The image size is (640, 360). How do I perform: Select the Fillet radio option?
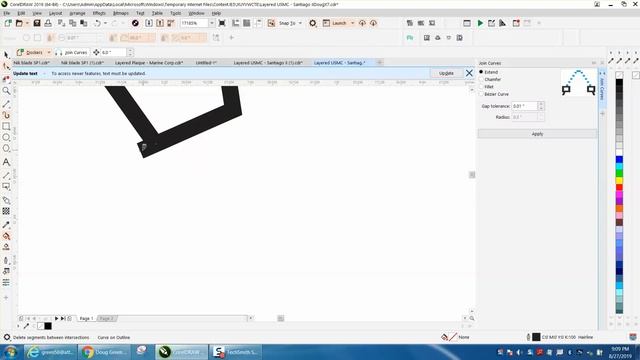point(481,87)
